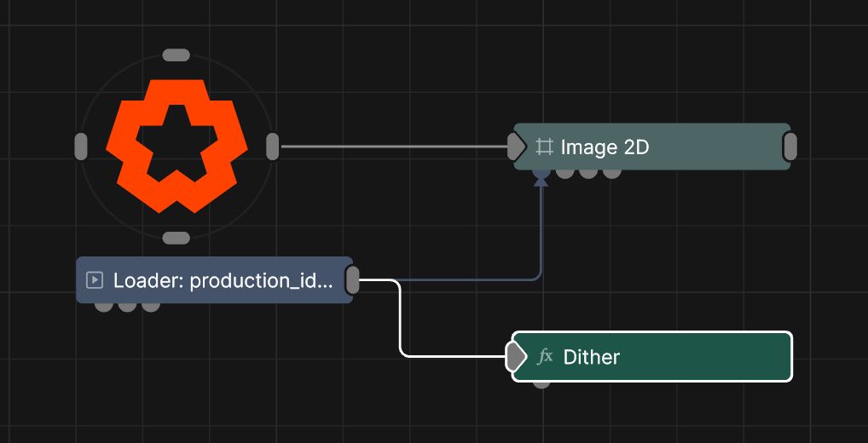Click the first port under Loader node
This screenshot has width=868, height=443.
click(x=103, y=306)
